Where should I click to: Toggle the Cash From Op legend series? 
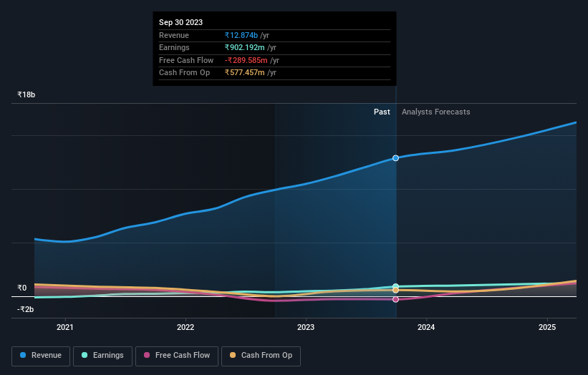pos(261,356)
